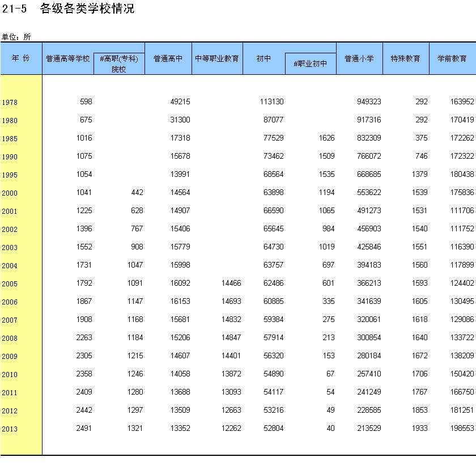Click year cell 2008
The height and width of the screenshot is (474, 476).
pos(10,338)
